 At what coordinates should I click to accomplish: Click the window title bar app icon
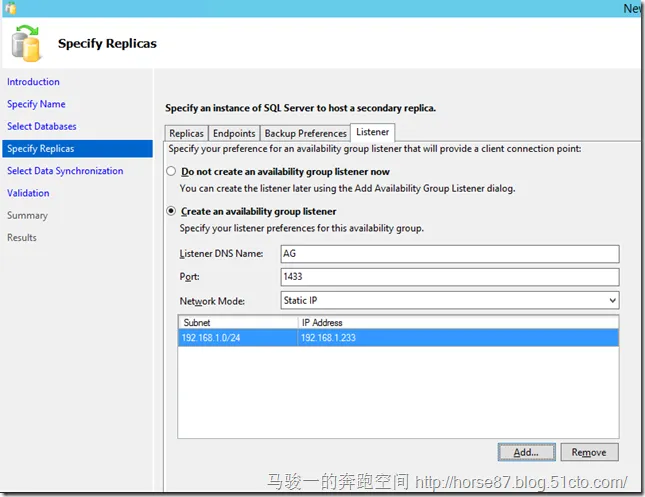11,8
